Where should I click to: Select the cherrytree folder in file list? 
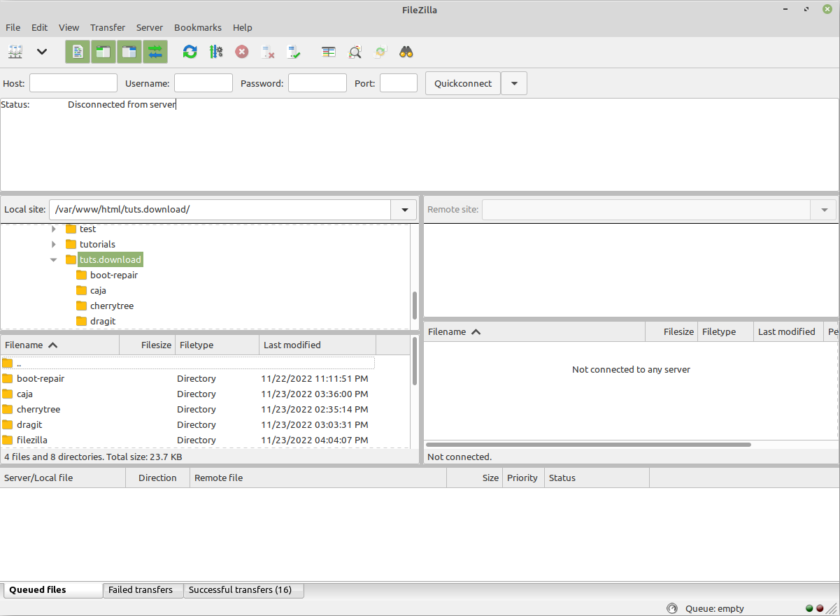pos(38,410)
